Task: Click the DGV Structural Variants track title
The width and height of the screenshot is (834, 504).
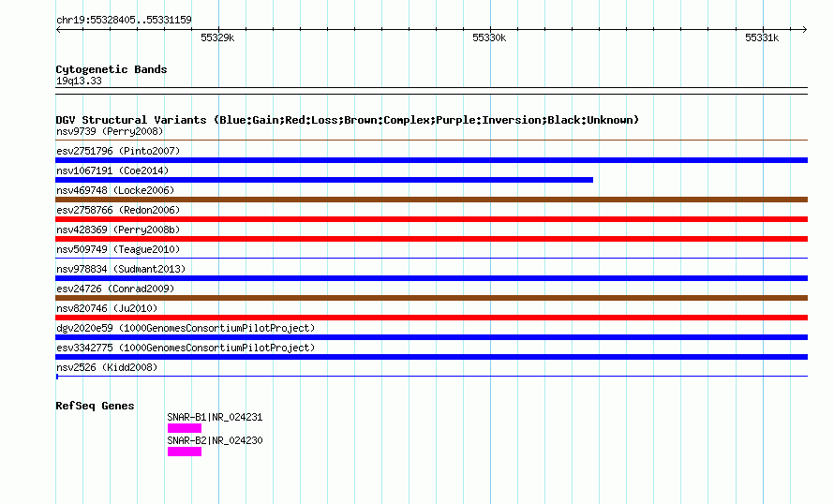Action: click(x=348, y=120)
